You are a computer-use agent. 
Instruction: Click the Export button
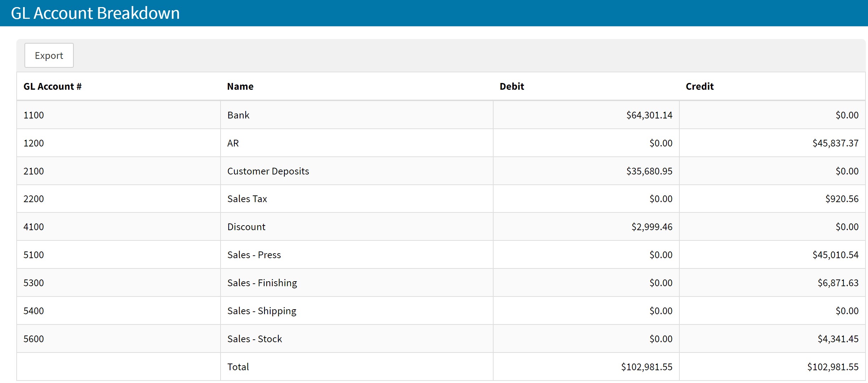49,56
